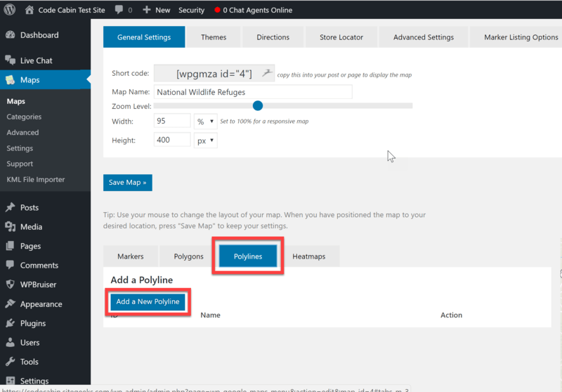Click the Posts pushpin icon
This screenshot has height=392, width=562.
pyautogui.click(x=11, y=207)
